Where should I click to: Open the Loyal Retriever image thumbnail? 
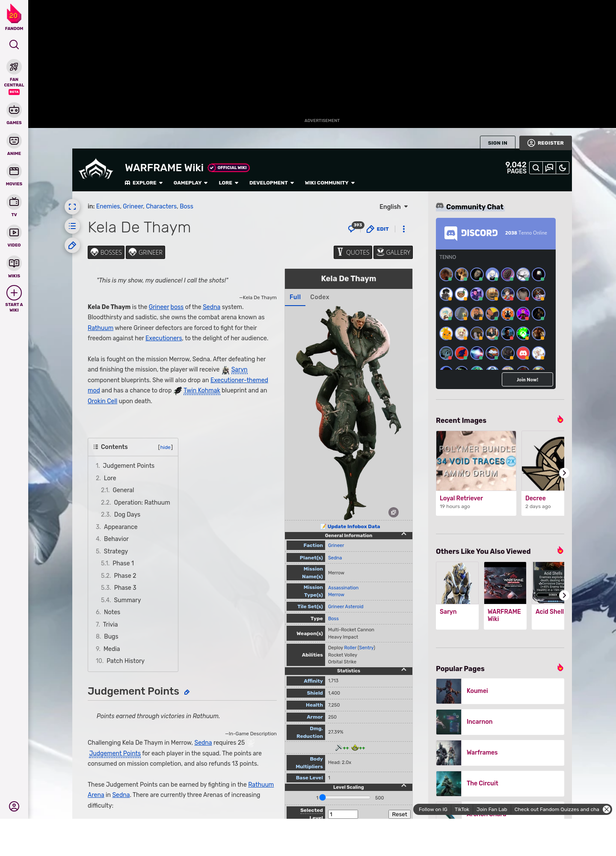tap(476, 461)
